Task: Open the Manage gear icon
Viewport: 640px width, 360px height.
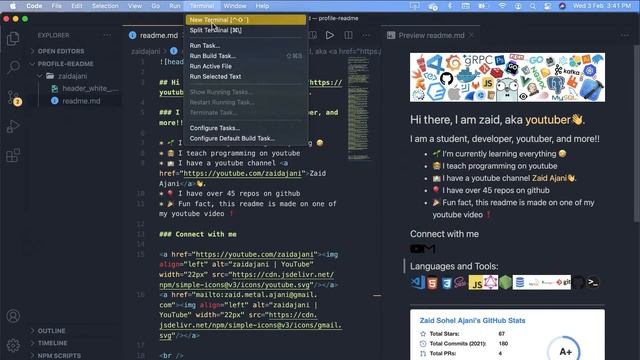Action: 13,345
